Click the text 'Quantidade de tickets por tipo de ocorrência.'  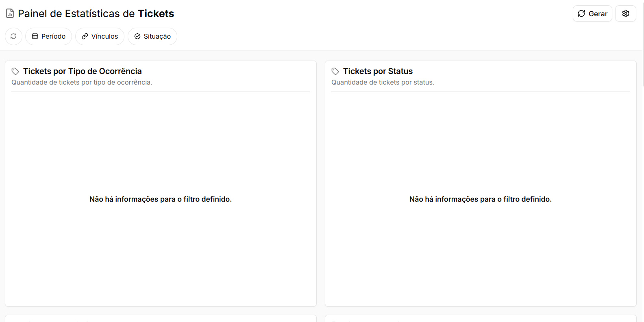82,82
